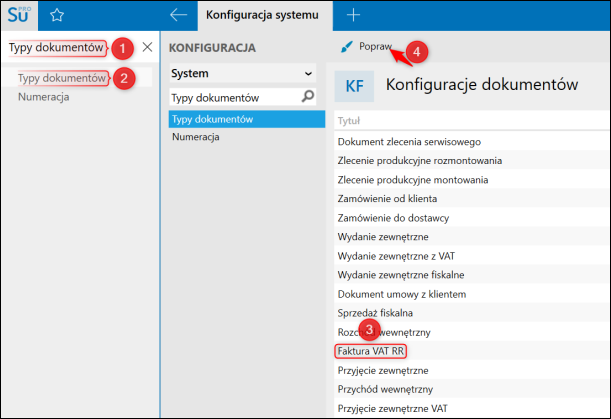
Task: Open Numeracja in the Konfiguracja list
Action: pos(196,136)
